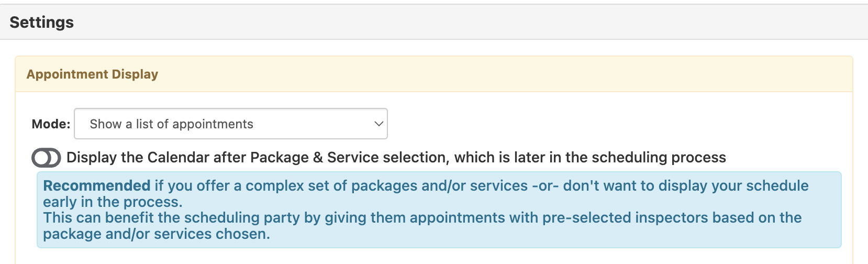868x264 pixels.
Task: Enable calendar after Package & Service selection
Action: 46,158
